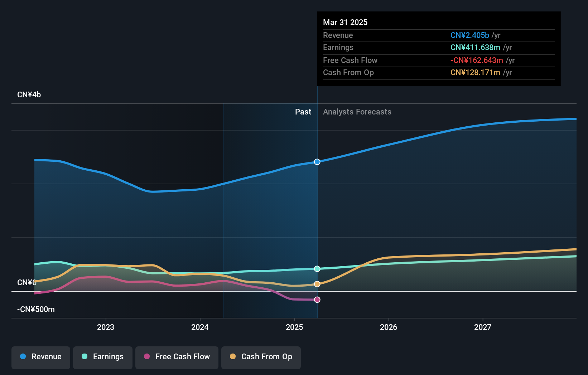Click the blue Revenue legend dot
Viewport: 588px width, 375px height.
coord(23,356)
